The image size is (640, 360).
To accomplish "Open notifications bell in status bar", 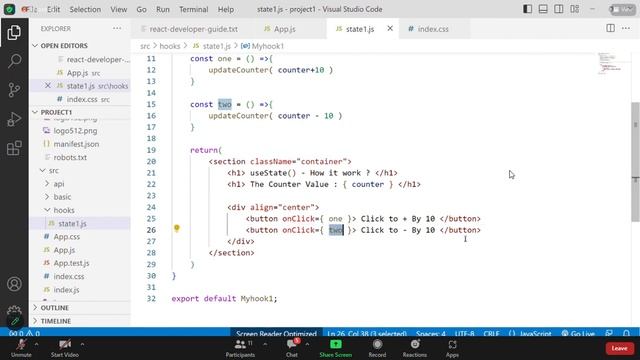I will [626, 333].
